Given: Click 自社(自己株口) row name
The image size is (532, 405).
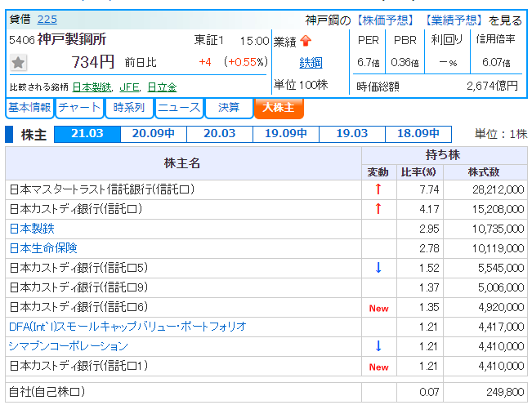Looking at the screenshot, I should click(47, 392).
